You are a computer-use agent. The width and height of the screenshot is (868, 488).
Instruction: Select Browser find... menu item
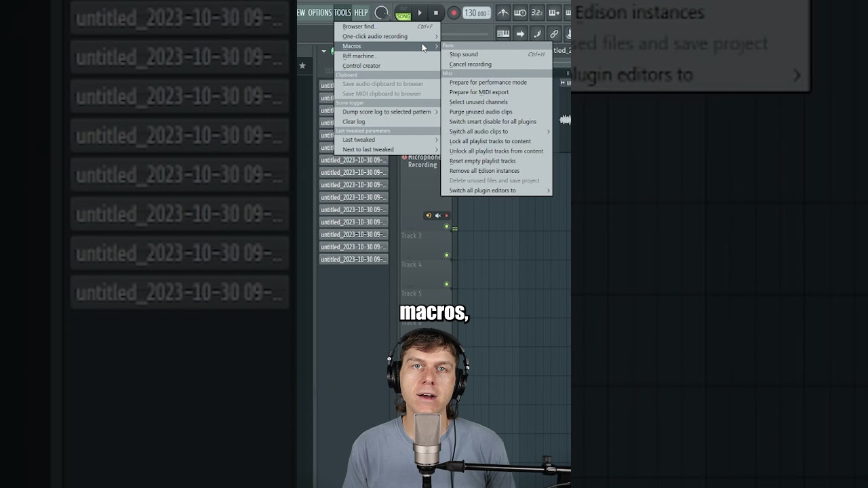[x=387, y=26]
